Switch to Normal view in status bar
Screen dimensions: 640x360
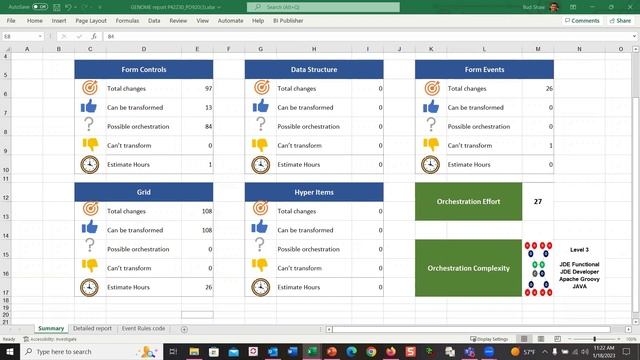point(524,339)
